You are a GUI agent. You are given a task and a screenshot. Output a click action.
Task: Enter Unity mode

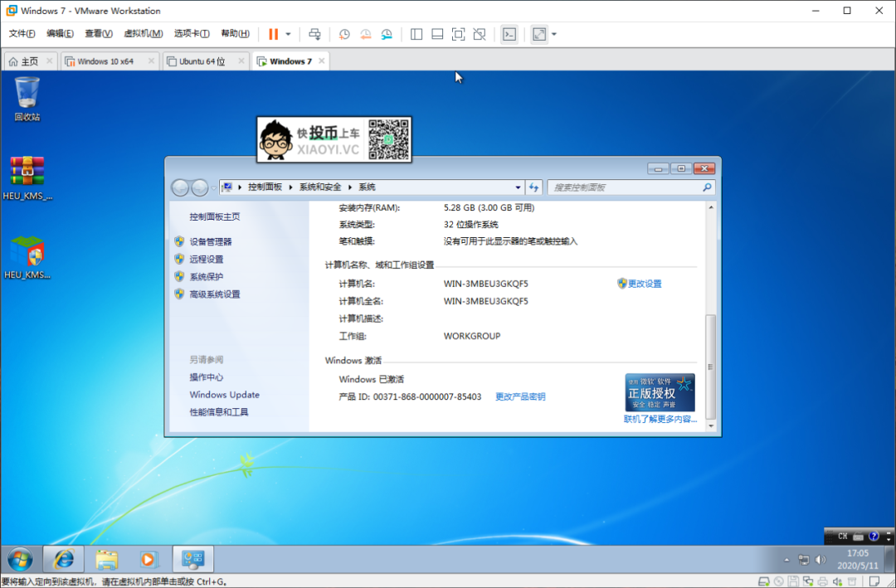(x=479, y=34)
